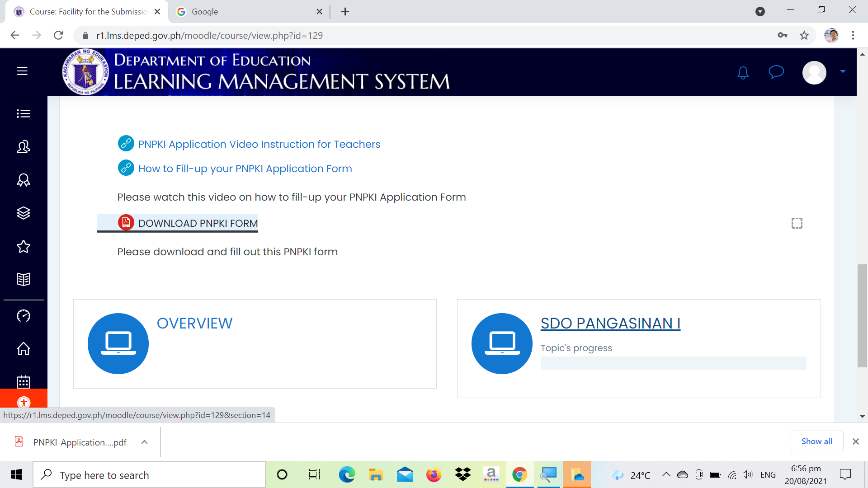Select the Course: Facility for Submission tab
This screenshot has width=868, height=488.
(86, 11)
